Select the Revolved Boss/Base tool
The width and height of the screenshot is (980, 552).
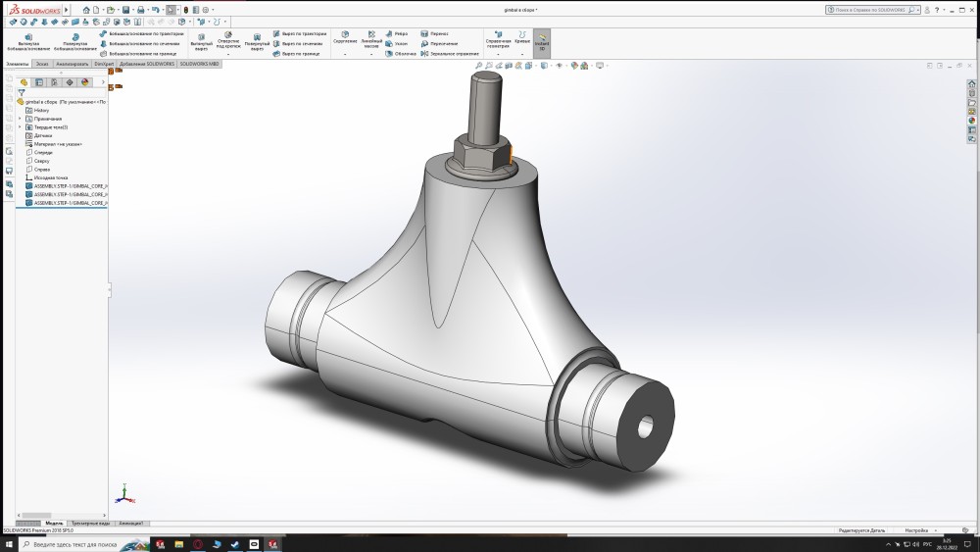pos(74,35)
